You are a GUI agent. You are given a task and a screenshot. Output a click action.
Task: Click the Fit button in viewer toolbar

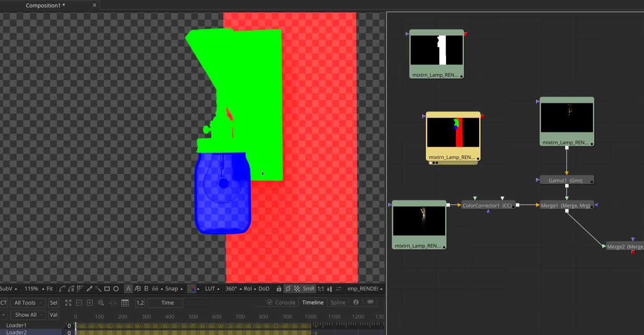[50, 289]
